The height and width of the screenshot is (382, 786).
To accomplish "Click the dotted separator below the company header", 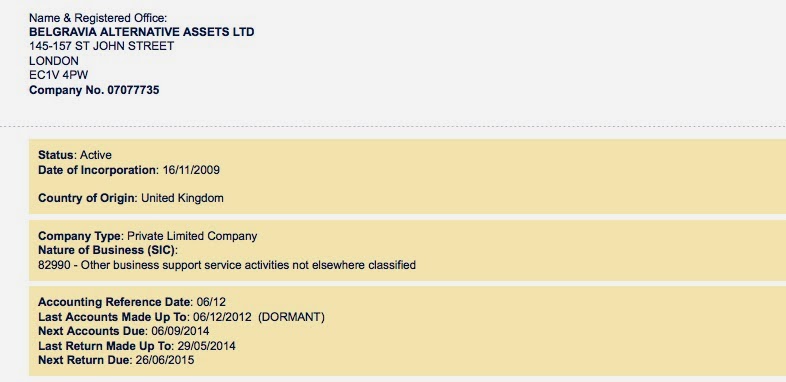I will tap(393, 126).
